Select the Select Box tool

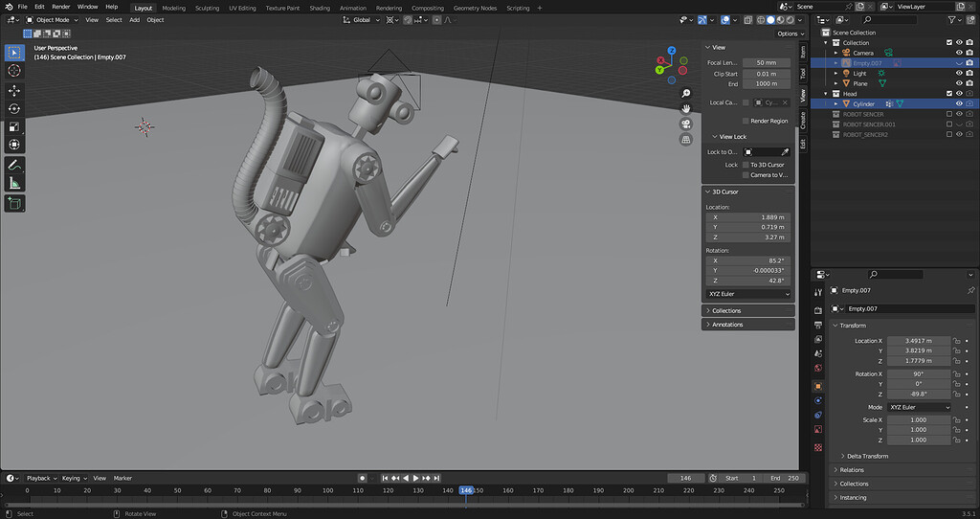click(14, 53)
